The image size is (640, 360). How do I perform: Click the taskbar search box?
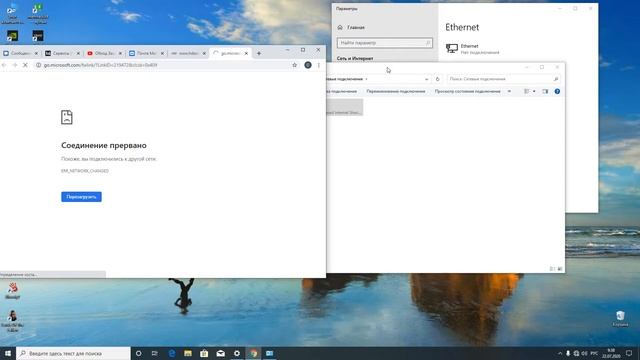[73, 353]
